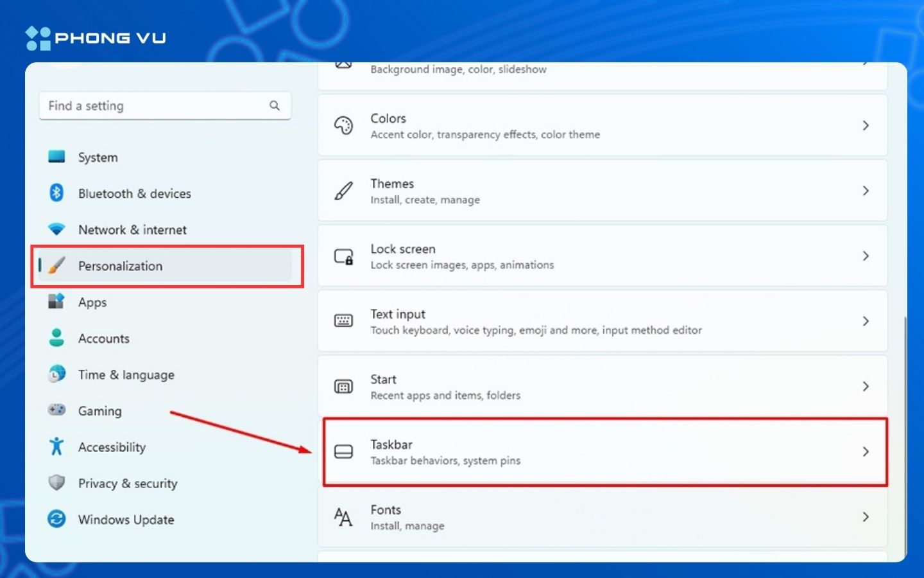Click the Taskbar settings icon
This screenshot has height=578, width=924.
click(343, 451)
